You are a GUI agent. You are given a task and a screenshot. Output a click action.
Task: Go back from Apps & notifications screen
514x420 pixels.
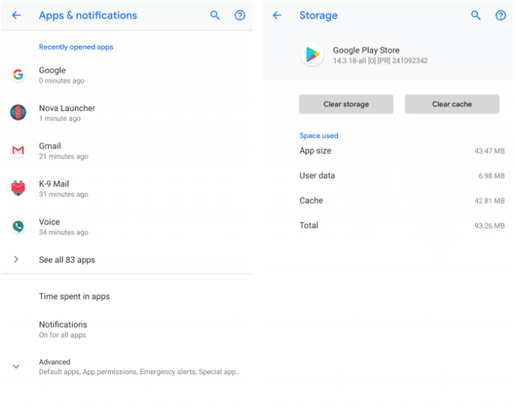16,15
